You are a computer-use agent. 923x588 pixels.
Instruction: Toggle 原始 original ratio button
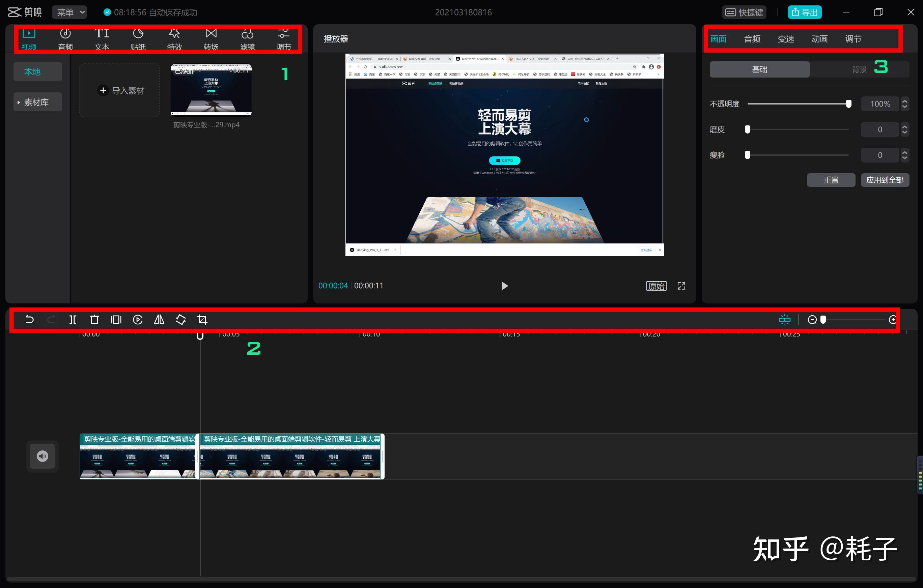pos(656,286)
